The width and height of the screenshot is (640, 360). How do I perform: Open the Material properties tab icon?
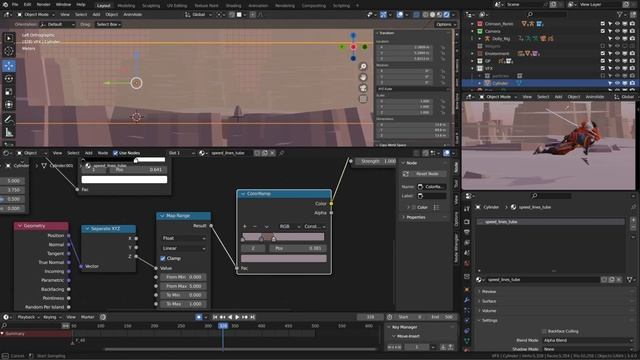467,350
